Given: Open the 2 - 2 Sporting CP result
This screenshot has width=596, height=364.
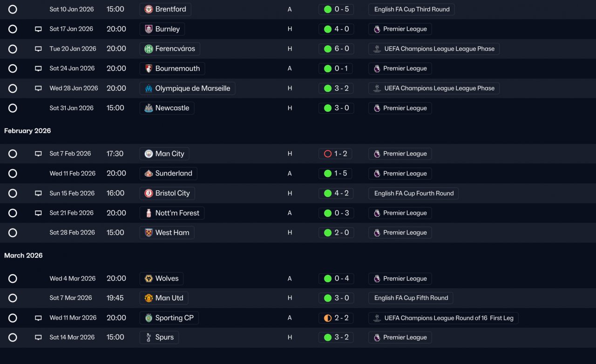Looking at the screenshot, I should 336,318.
